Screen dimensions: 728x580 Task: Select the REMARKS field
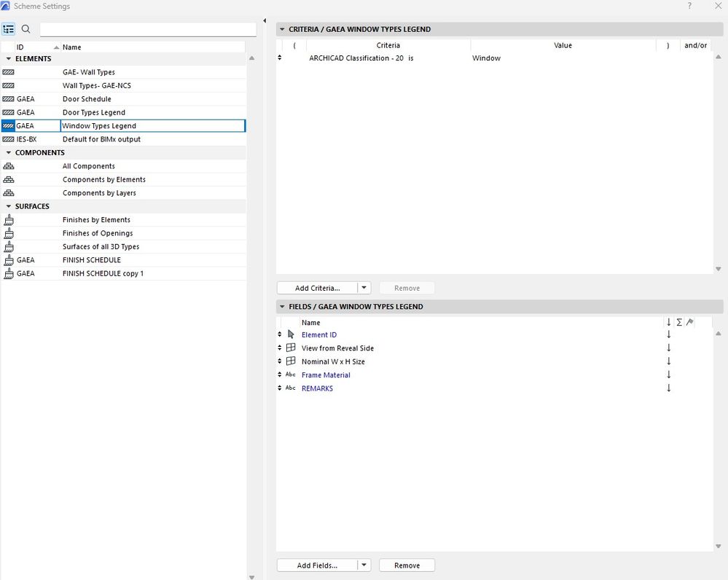pyautogui.click(x=317, y=389)
